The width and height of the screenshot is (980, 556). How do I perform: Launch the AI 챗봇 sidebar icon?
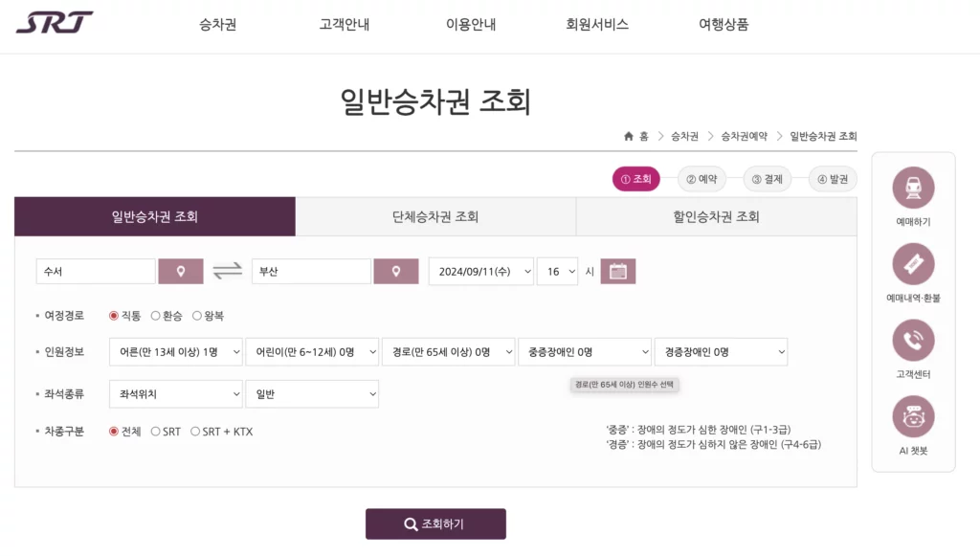tap(912, 416)
